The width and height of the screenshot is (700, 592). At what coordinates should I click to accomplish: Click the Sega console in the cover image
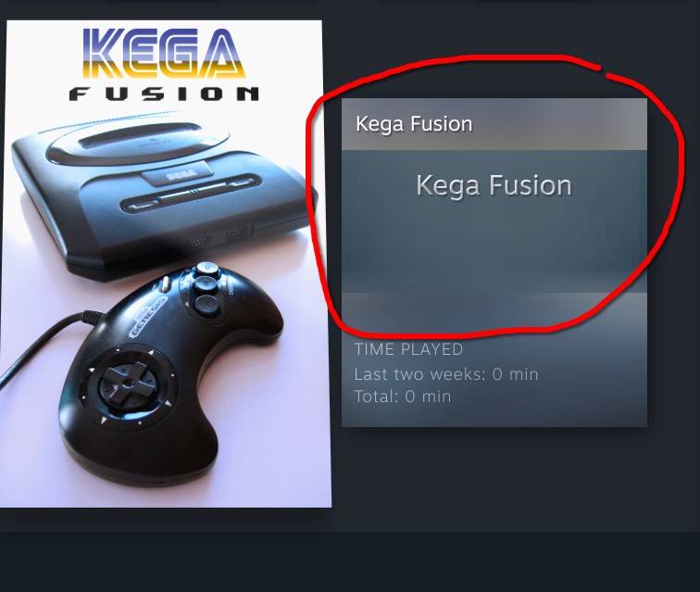coord(163,196)
